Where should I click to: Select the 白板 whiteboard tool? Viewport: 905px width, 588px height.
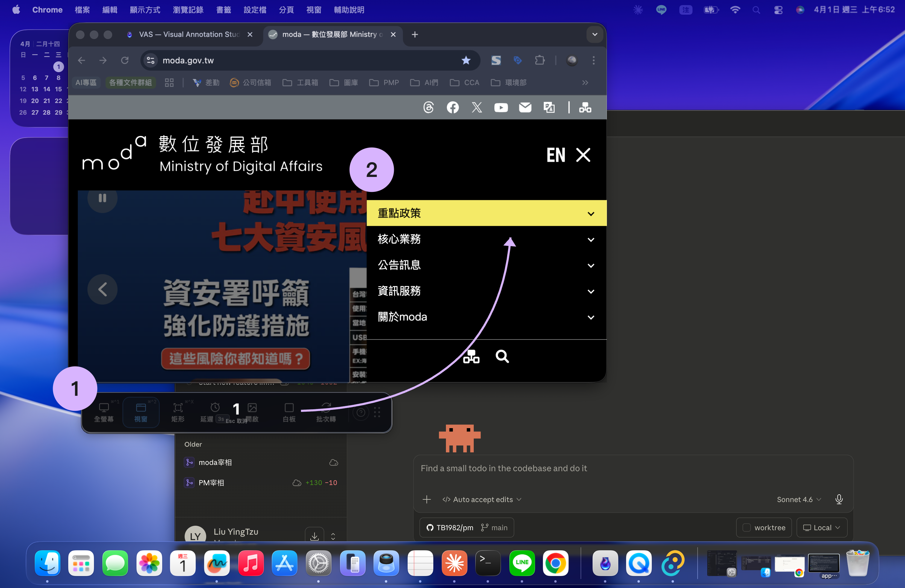click(x=288, y=412)
